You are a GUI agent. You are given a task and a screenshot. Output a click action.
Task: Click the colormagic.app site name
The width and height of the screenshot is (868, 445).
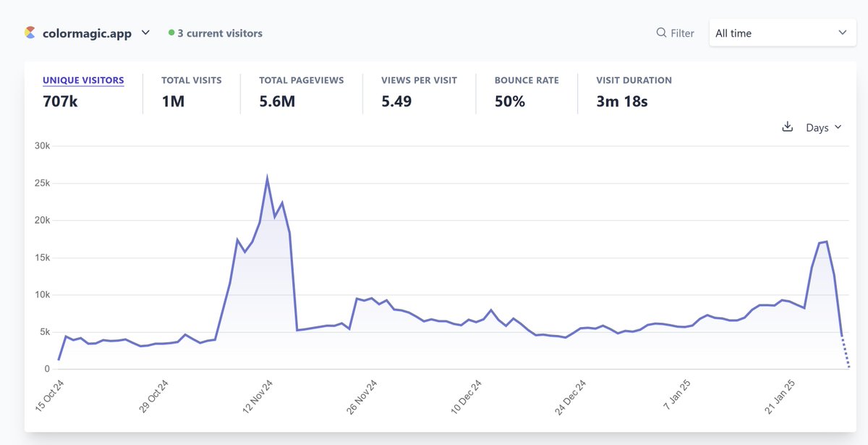[x=87, y=33]
